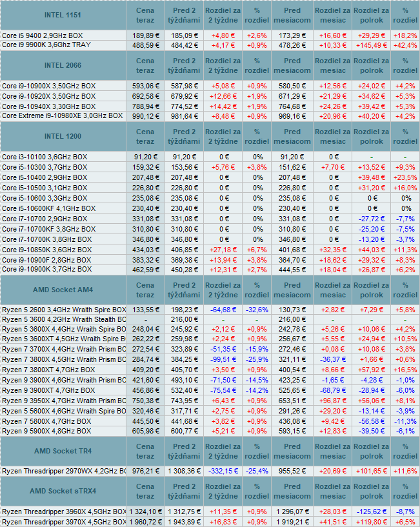Click the INTEL 1200 section header
Screen dimensions: 420x527
click(x=63, y=137)
